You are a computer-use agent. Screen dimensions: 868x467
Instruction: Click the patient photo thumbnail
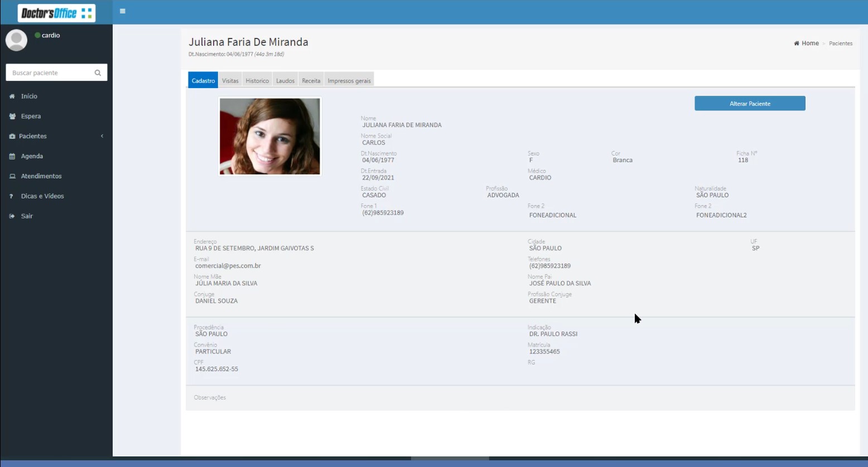tap(270, 137)
